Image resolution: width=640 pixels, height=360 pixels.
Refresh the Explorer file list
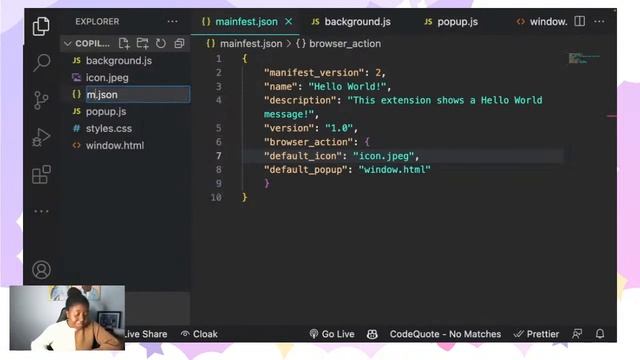[x=161, y=43]
